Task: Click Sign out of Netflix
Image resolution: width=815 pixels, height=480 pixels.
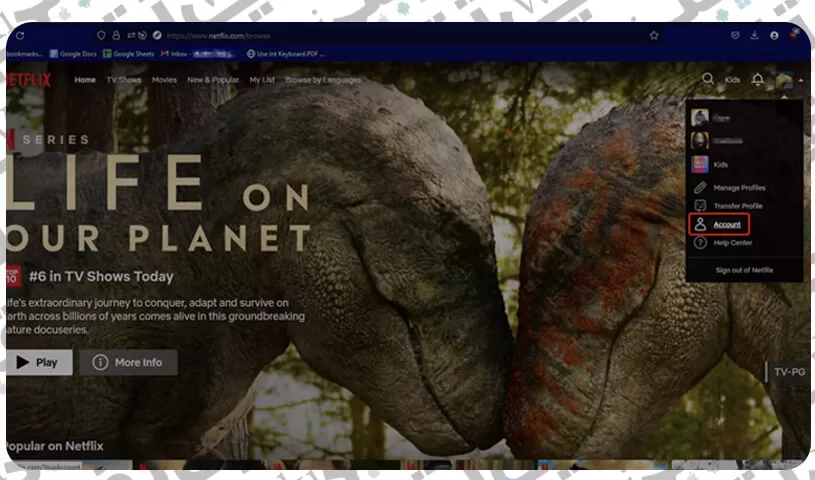Action: 744,270
